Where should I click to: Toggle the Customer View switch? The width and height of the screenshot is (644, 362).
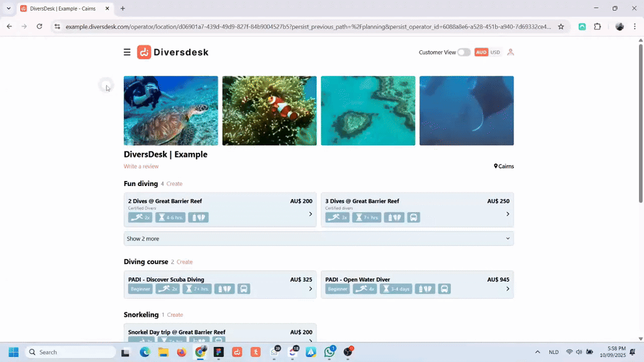point(464,52)
